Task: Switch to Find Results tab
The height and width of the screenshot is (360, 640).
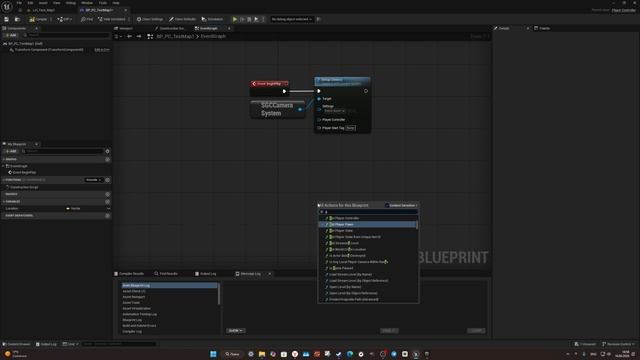Action: coord(166,274)
